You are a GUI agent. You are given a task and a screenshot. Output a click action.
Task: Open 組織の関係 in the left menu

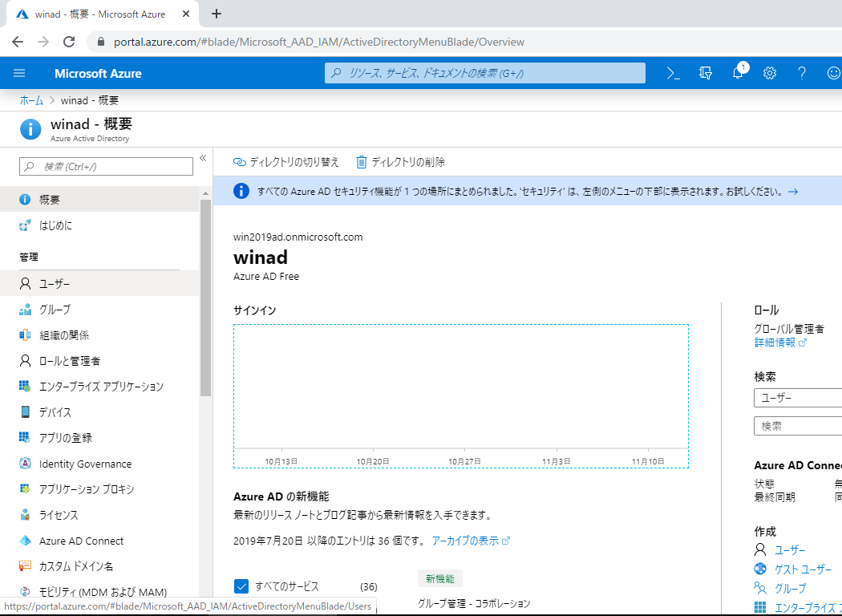point(99,334)
